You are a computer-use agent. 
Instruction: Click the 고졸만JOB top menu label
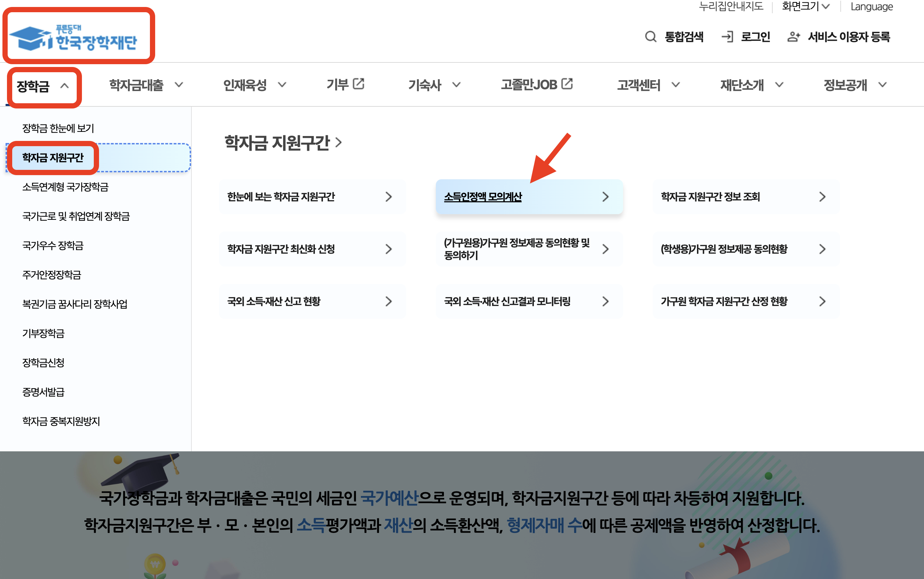coord(529,85)
